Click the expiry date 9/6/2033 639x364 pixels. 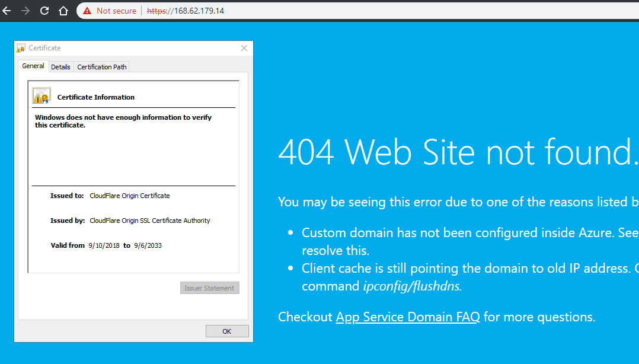click(x=148, y=245)
